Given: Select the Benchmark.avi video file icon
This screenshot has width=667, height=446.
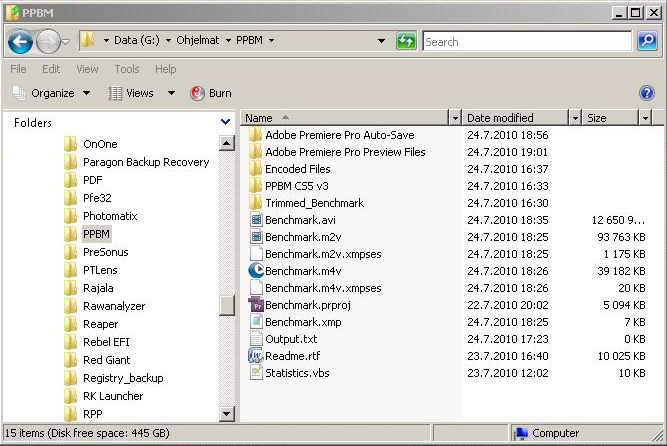Looking at the screenshot, I should [x=256, y=220].
